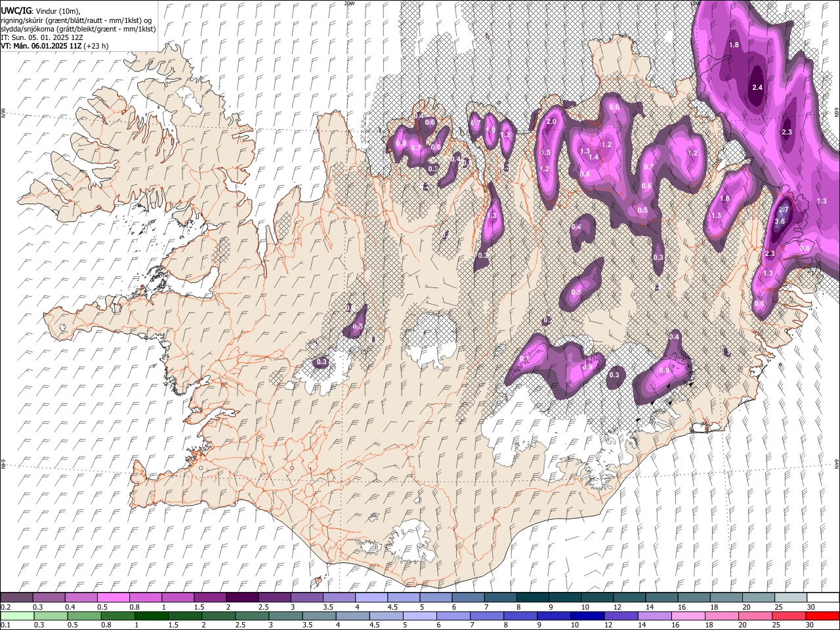Click the violet swatch starting at 12 in lower legend
840x630 pixels.
[x=621, y=616]
